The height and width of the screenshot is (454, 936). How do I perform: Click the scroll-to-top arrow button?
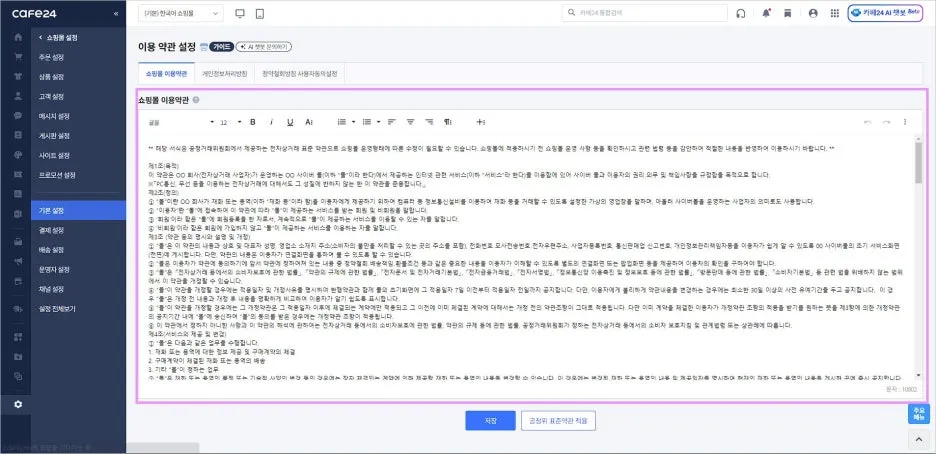(x=919, y=440)
